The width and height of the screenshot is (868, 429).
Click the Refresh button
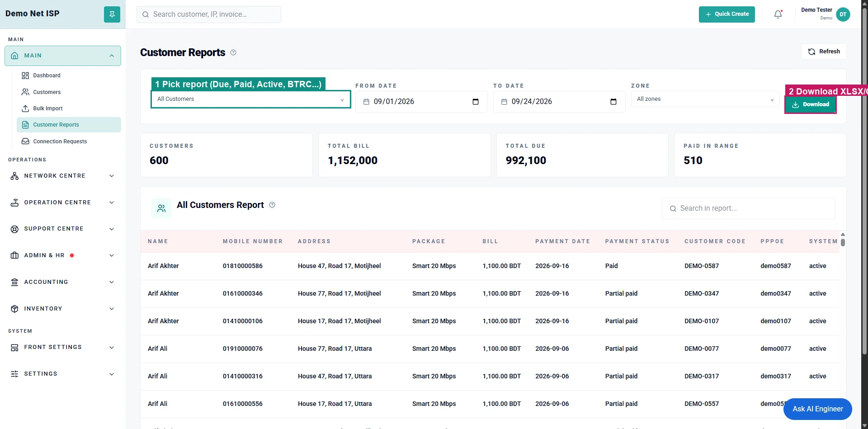pyautogui.click(x=824, y=52)
